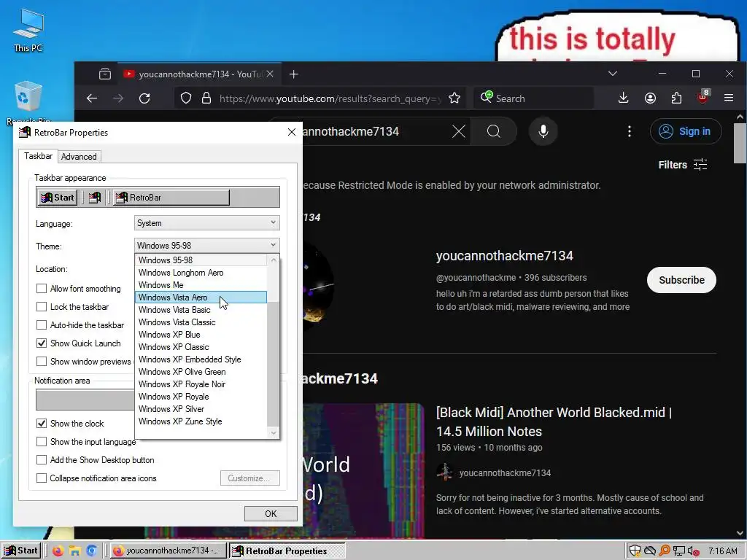This screenshot has height=560, width=747.
Task: Launch File Explorer from Quick Launch
Action: (75, 551)
